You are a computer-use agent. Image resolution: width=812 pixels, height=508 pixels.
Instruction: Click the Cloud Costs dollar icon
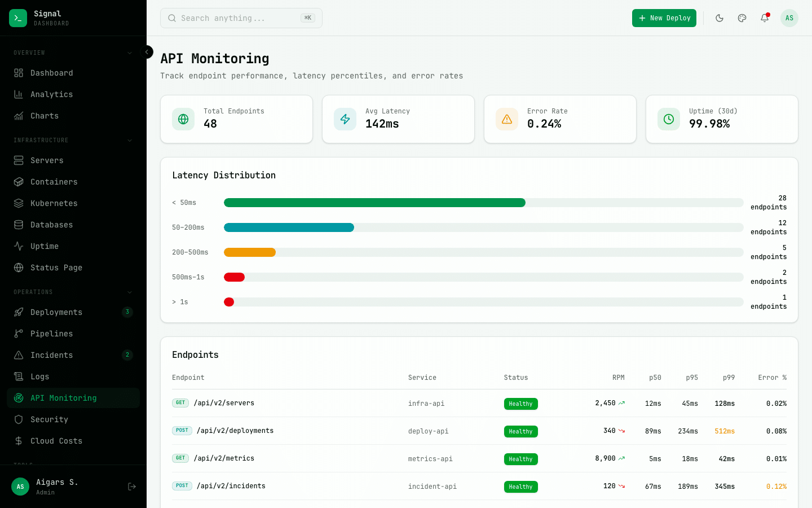click(x=19, y=441)
